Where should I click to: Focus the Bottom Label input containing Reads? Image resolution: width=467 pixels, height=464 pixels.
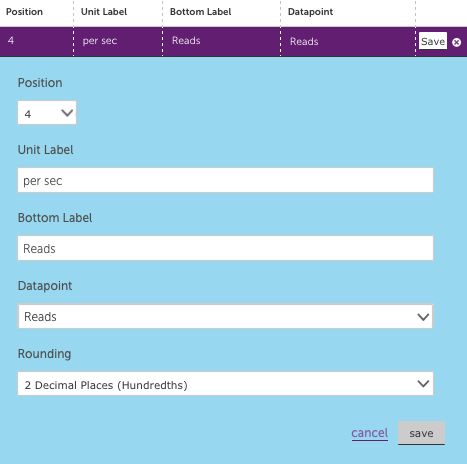click(x=225, y=248)
